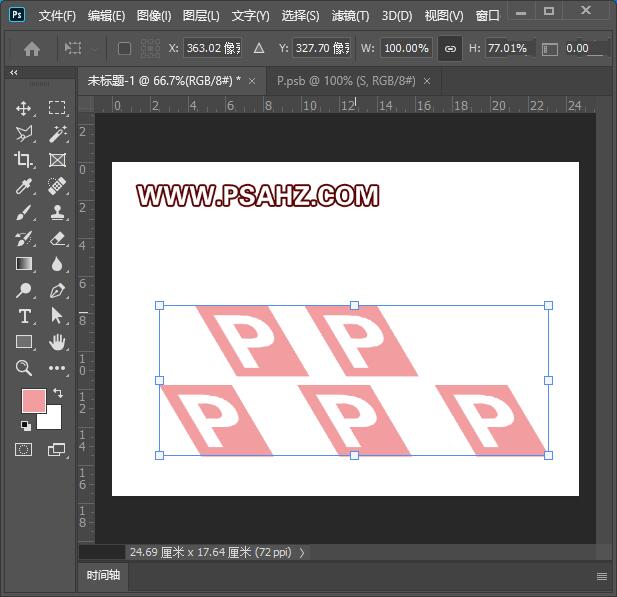This screenshot has width=617, height=597.
Task: Collapse the toolbar with double arrows
Action: pos(14,72)
